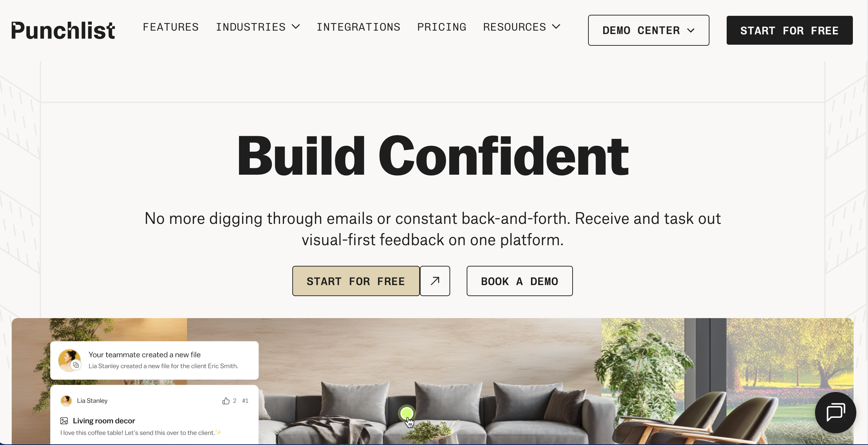Open the chat widget icon
868x445 pixels.
pyautogui.click(x=835, y=412)
